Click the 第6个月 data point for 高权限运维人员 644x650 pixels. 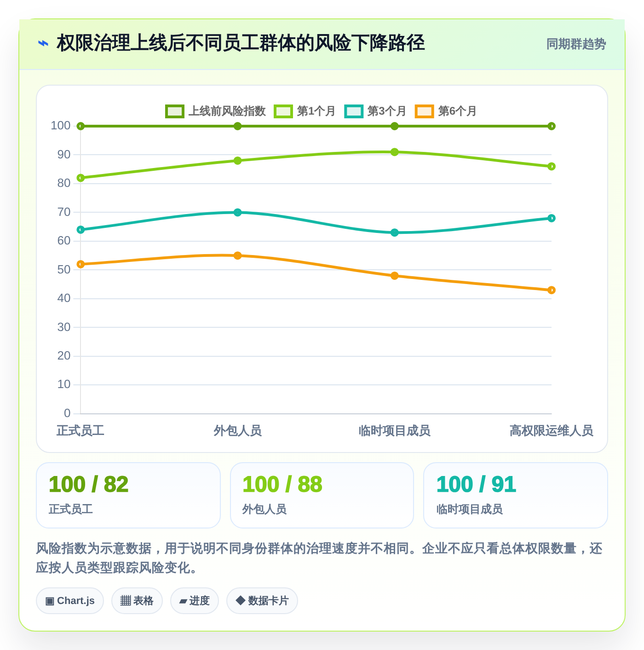(552, 290)
